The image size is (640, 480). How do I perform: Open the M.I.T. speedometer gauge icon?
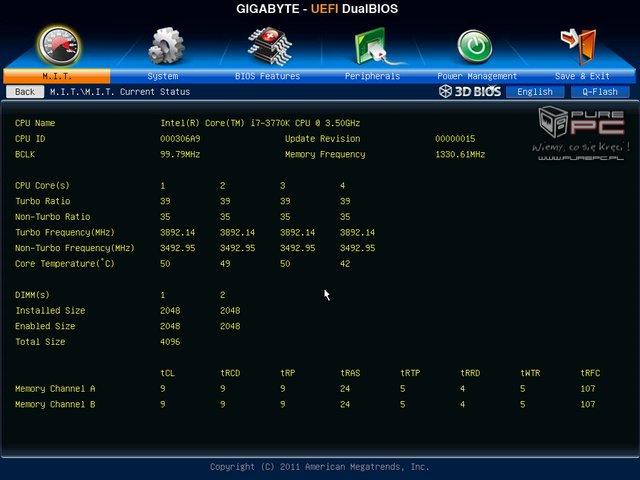point(59,46)
